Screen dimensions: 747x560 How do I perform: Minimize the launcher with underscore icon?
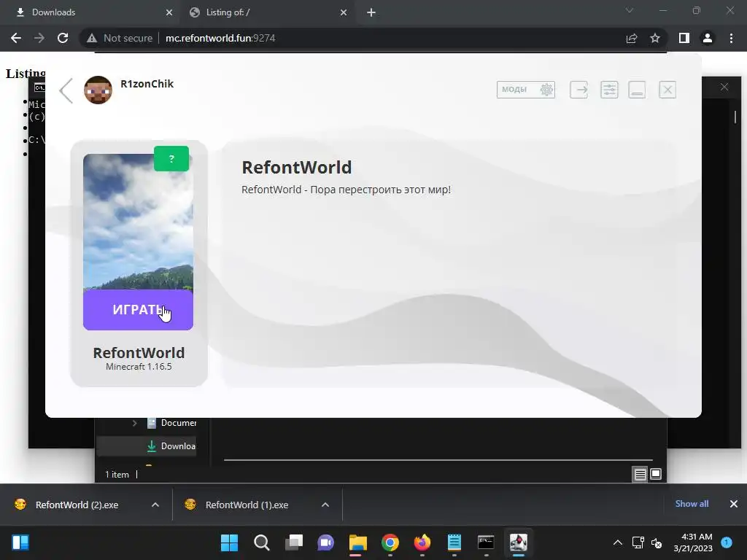pos(637,90)
